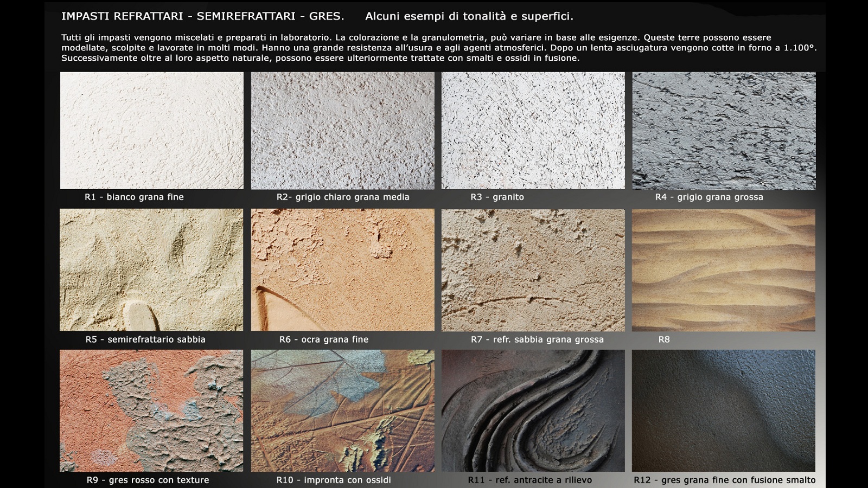This screenshot has height=488, width=868.
Task: Select the R1 bianco grana fine sample image
Action: coord(152,131)
